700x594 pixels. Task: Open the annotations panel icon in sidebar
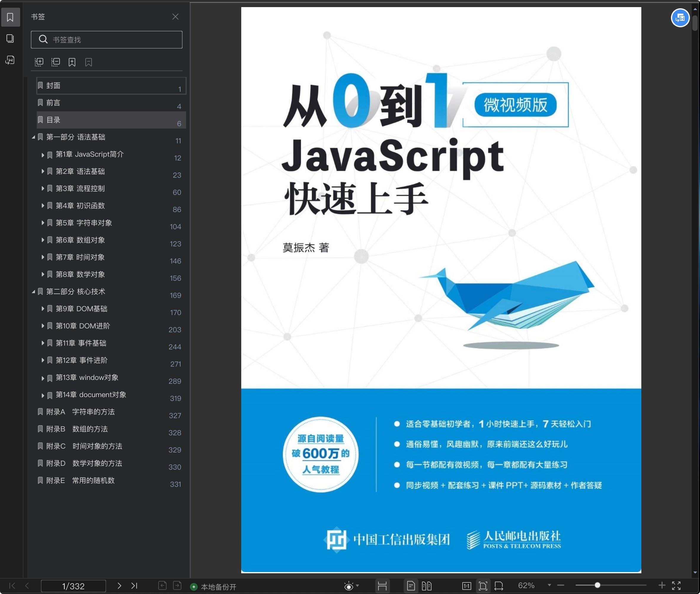tap(10, 60)
